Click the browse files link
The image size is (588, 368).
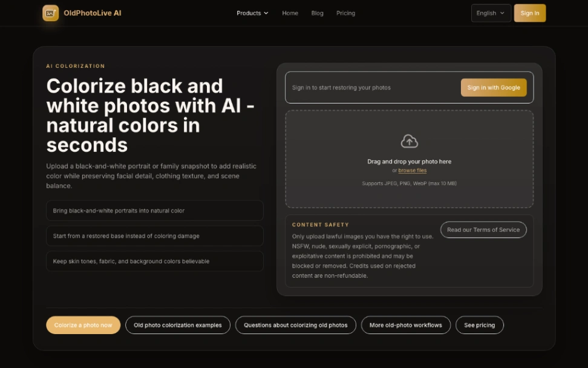tap(412, 170)
